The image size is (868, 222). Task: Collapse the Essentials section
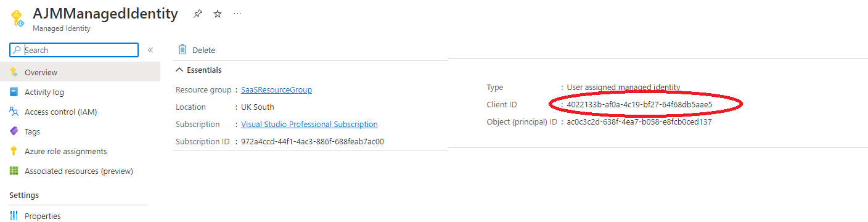point(179,70)
